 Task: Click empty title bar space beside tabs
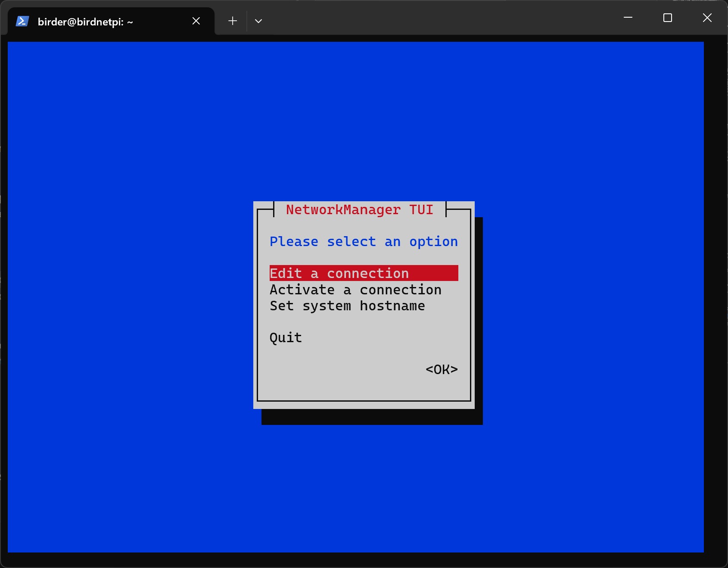pos(431,19)
